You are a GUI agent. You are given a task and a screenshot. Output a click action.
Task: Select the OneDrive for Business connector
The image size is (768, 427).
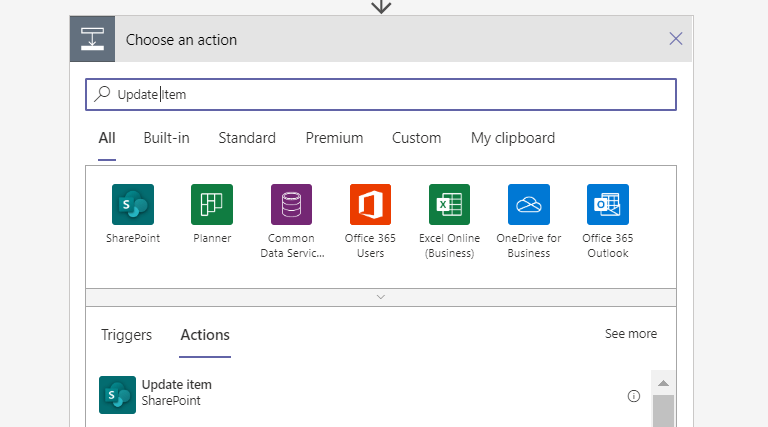pos(528,205)
